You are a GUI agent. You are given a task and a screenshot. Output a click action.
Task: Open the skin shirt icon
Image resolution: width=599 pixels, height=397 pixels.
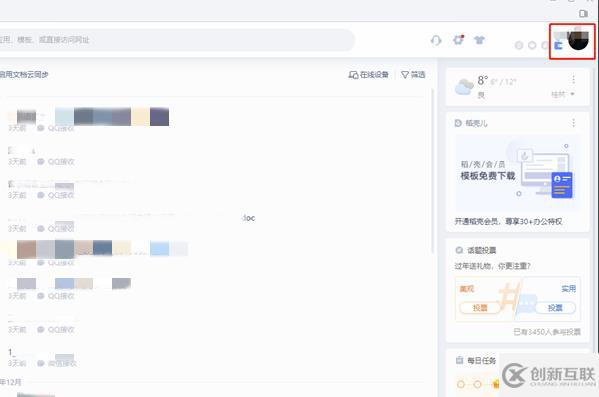(x=479, y=40)
